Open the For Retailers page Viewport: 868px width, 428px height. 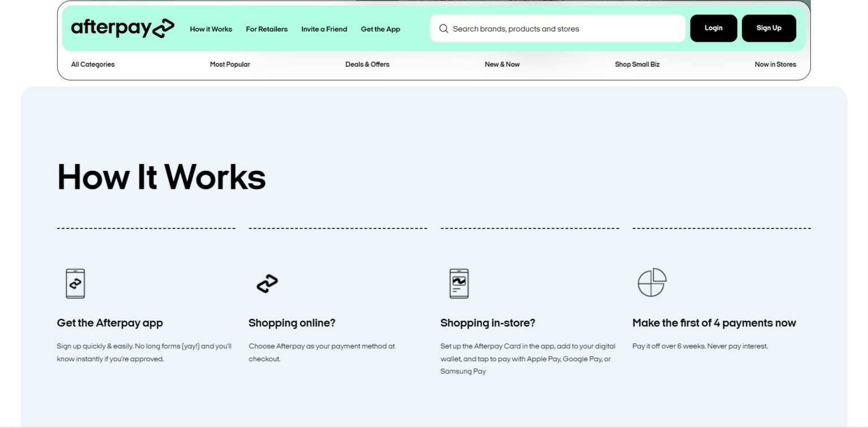266,29
